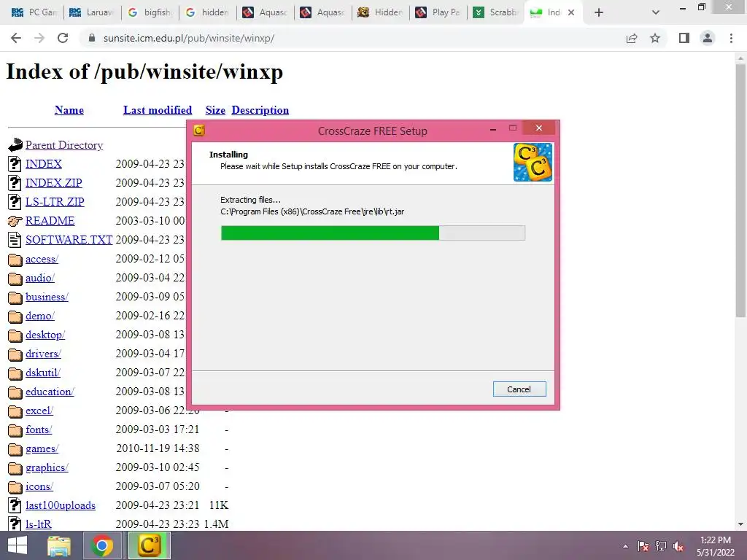Open the last100uploads file

click(61, 505)
